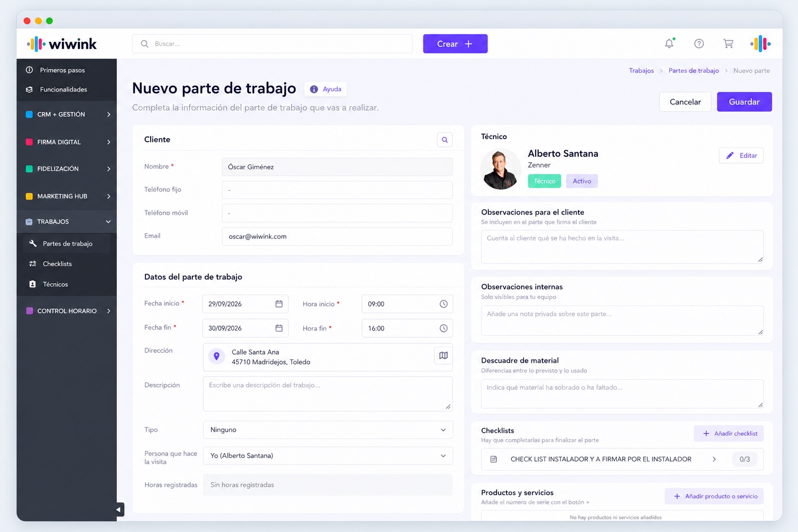Click Editar for the technician
Screen dimensions: 798x532
click(741, 155)
